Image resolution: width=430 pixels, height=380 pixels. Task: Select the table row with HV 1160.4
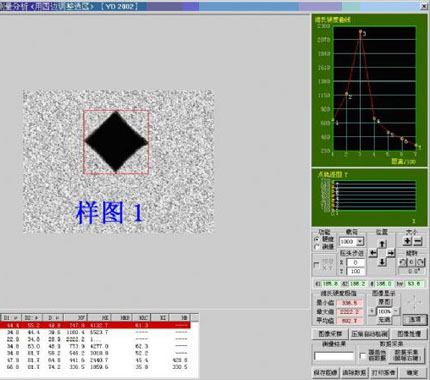tap(95, 332)
